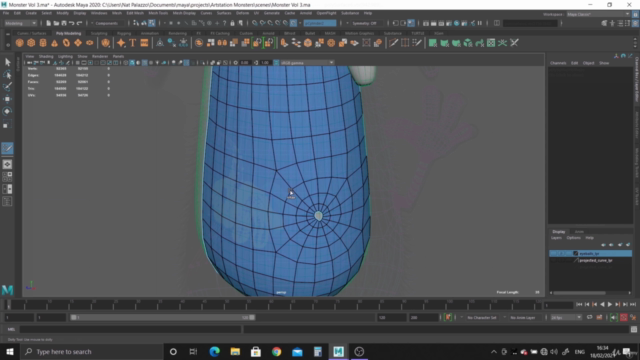Toggle the lock selection icon
Image resolution: width=640 pixels, height=360 pixels.
click(x=232, y=23)
